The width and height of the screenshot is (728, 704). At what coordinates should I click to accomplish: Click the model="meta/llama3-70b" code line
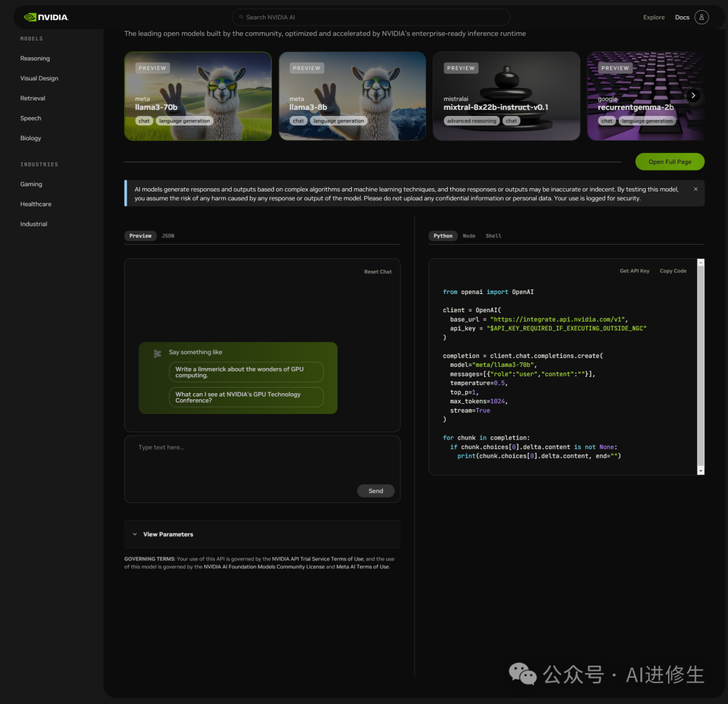pyautogui.click(x=493, y=365)
